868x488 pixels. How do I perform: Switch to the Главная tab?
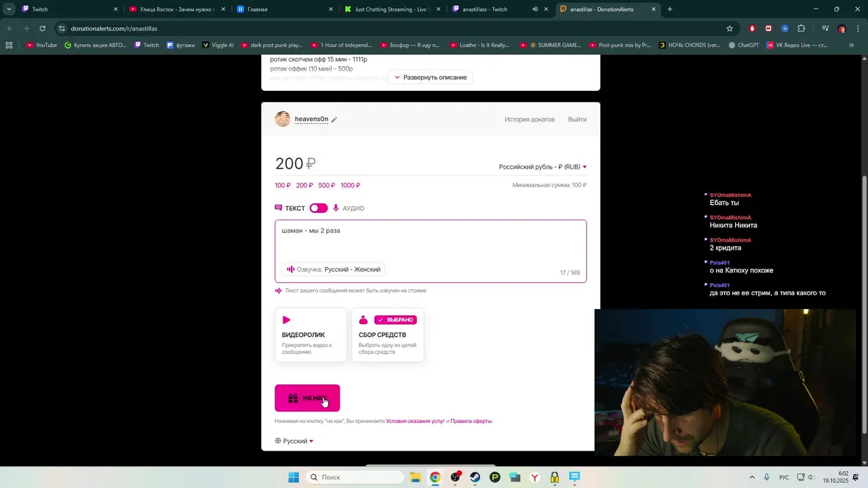tap(285, 9)
